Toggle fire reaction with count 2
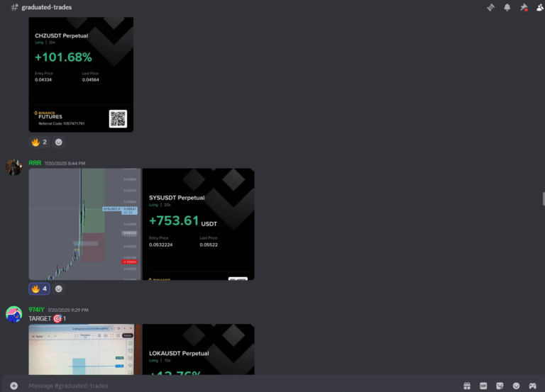This screenshot has width=545, height=392. (x=39, y=142)
